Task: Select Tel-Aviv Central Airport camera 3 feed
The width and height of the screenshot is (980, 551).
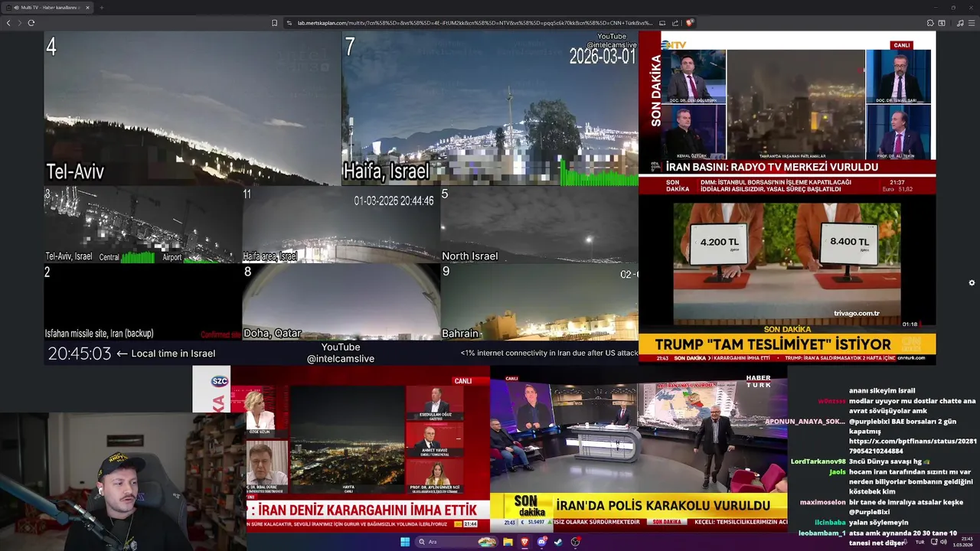Action: 142,225
